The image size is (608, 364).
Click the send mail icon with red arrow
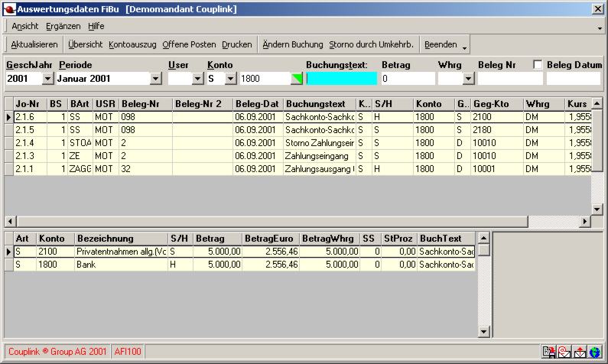pos(579,353)
